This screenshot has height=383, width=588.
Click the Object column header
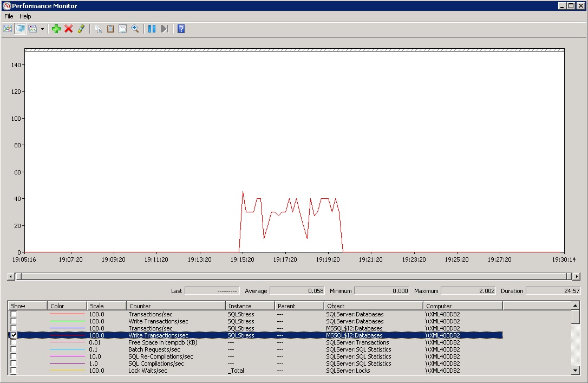click(373, 306)
